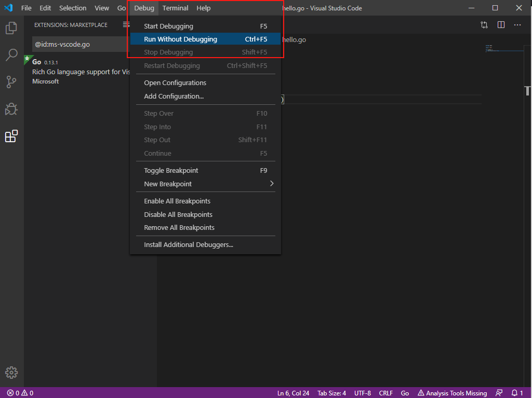Click the hello.go breadcrumb in editor
Screen dimensions: 532x398
pyautogui.click(x=294, y=39)
